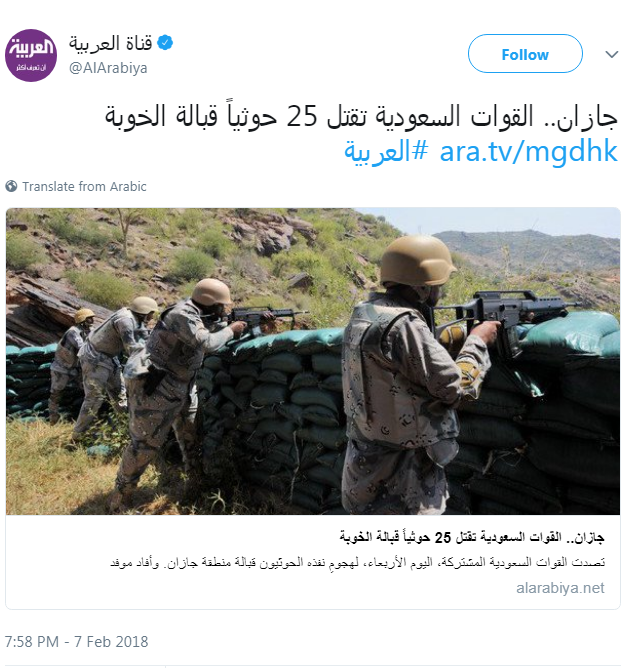Open the #العربية hashtag
623x668 pixels.
pos(386,152)
